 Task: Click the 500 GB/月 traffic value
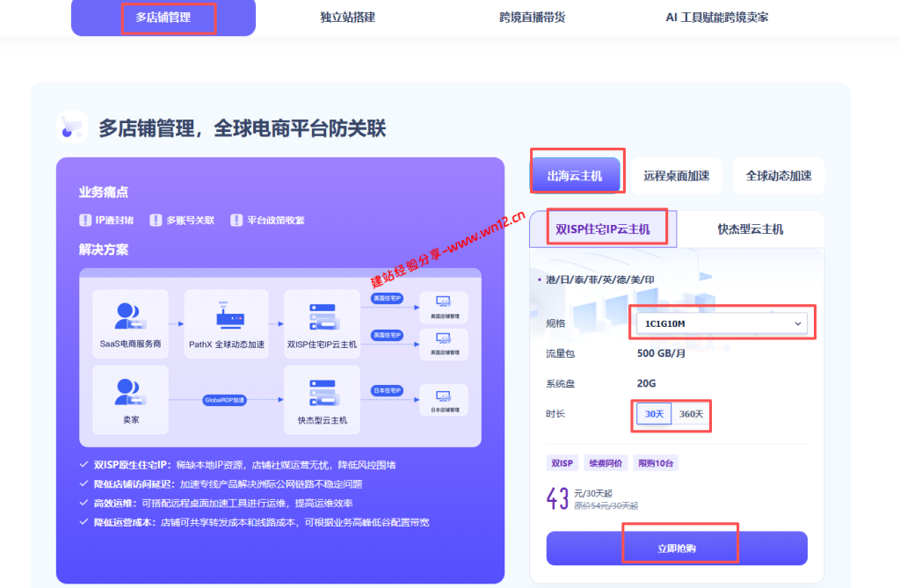(661, 353)
